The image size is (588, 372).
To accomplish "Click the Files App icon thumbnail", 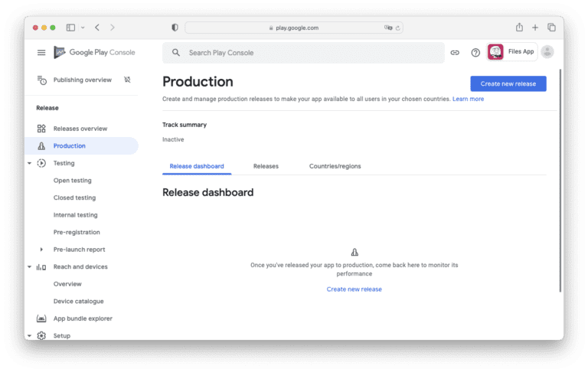I will (x=495, y=52).
